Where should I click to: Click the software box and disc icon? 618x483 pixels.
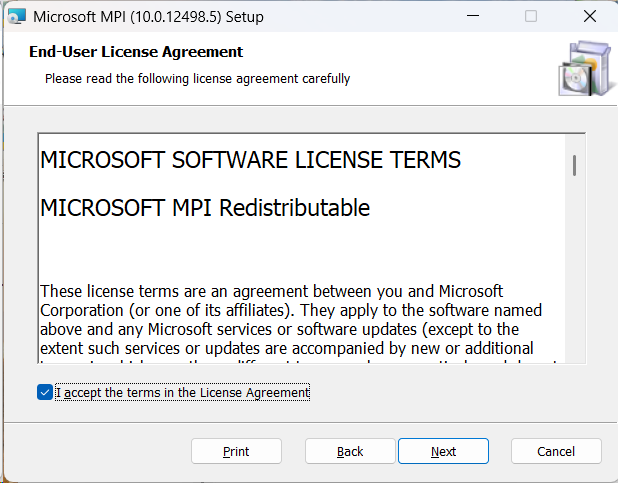click(586, 68)
